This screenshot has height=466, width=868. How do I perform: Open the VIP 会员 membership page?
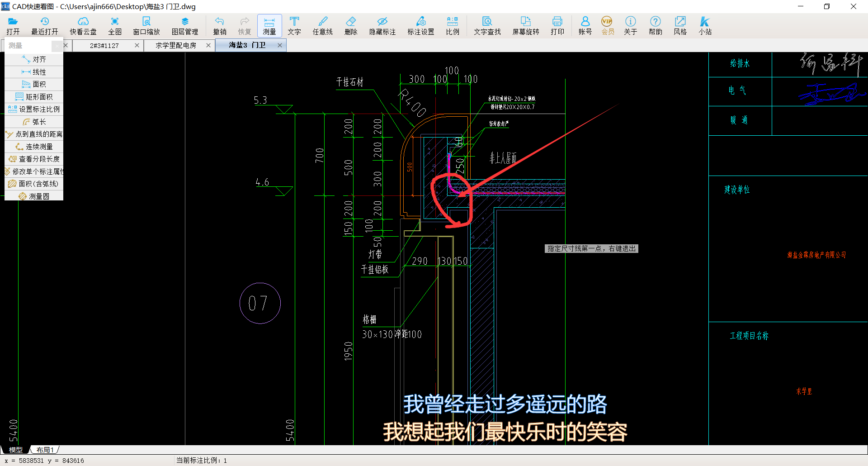(608, 26)
